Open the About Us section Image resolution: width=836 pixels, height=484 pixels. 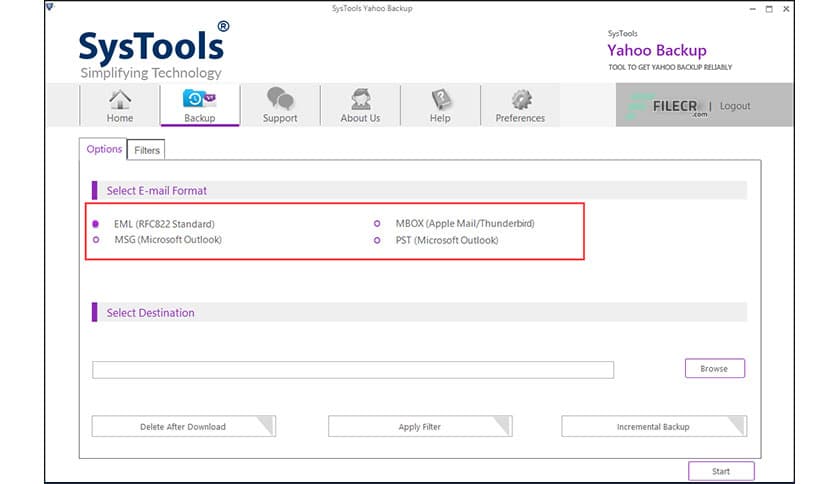[x=360, y=106]
